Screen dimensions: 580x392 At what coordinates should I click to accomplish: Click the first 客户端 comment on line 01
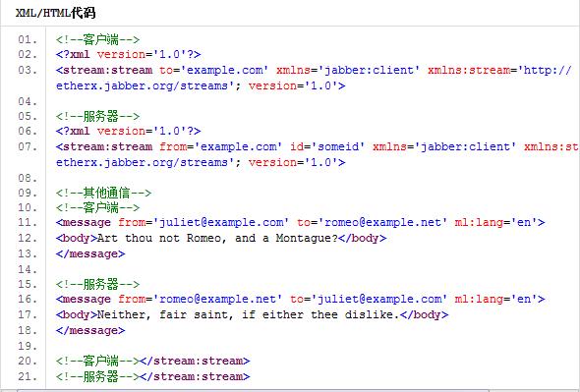pos(98,39)
